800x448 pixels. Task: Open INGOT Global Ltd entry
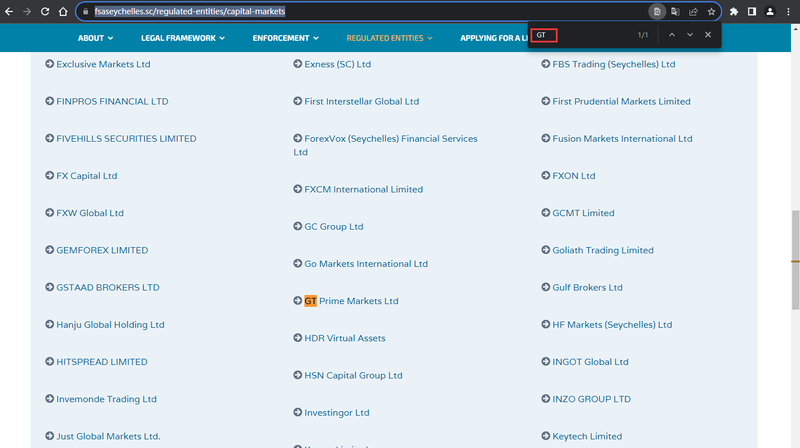pos(590,362)
